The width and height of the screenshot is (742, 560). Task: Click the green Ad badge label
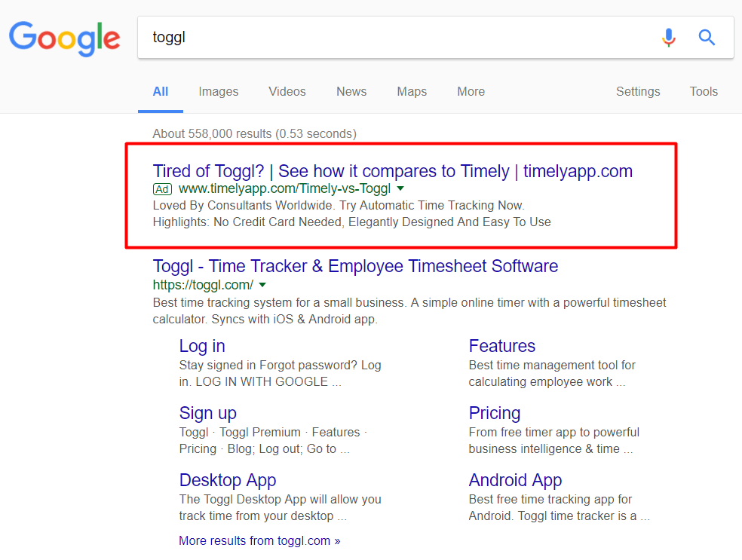[162, 189]
